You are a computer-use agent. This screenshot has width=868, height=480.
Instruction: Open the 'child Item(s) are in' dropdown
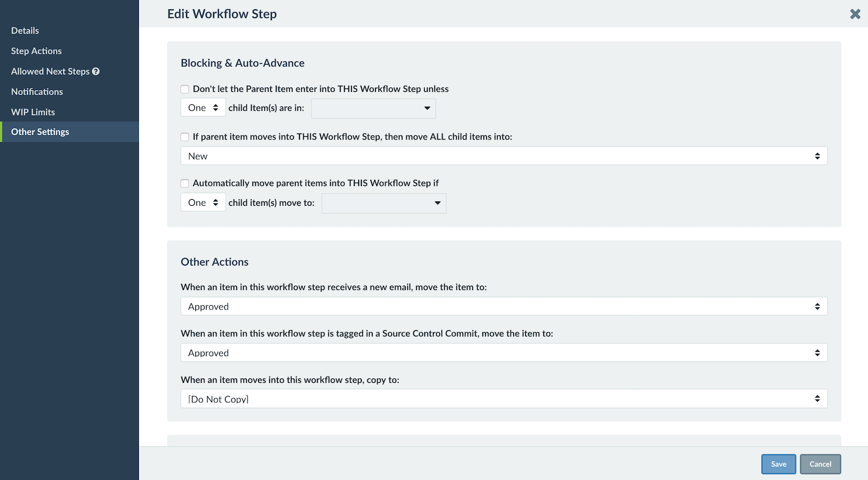[x=373, y=108]
